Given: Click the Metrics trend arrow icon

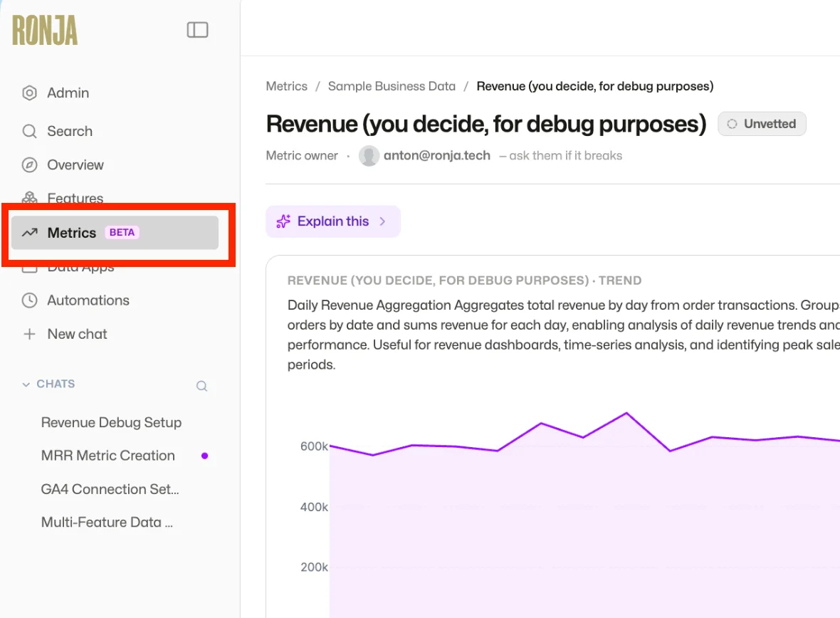Looking at the screenshot, I should (29, 233).
